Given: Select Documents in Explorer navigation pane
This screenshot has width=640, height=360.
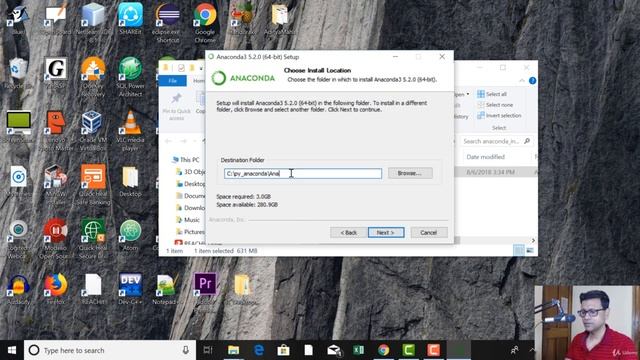Looking at the screenshot, I should 191,196.
